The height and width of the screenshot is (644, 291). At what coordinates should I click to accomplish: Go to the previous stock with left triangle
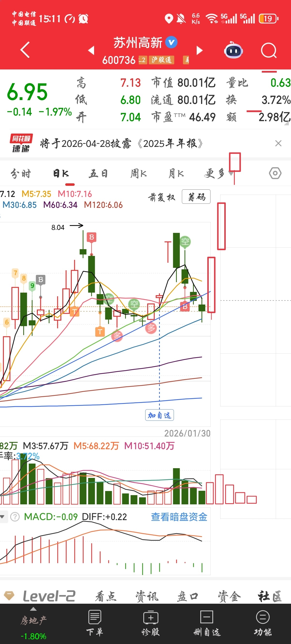click(91, 50)
